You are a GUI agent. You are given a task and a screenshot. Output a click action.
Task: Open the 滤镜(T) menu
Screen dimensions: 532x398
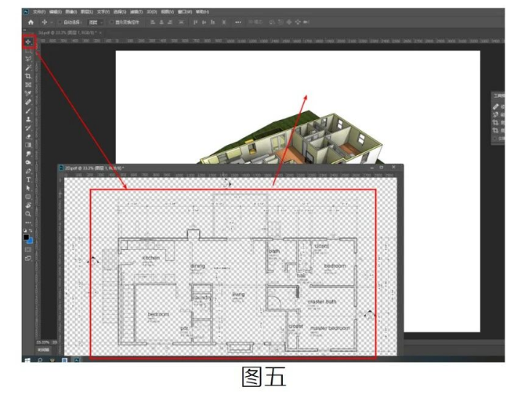(x=136, y=12)
